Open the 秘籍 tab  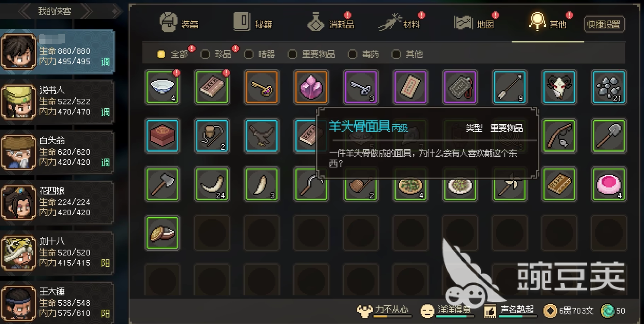click(x=253, y=23)
